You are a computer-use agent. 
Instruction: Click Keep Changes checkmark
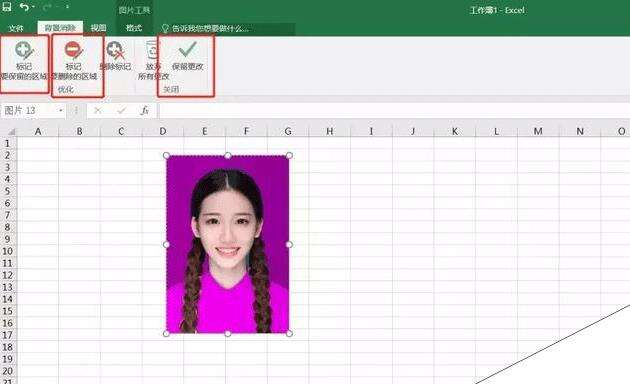pyautogui.click(x=187, y=56)
